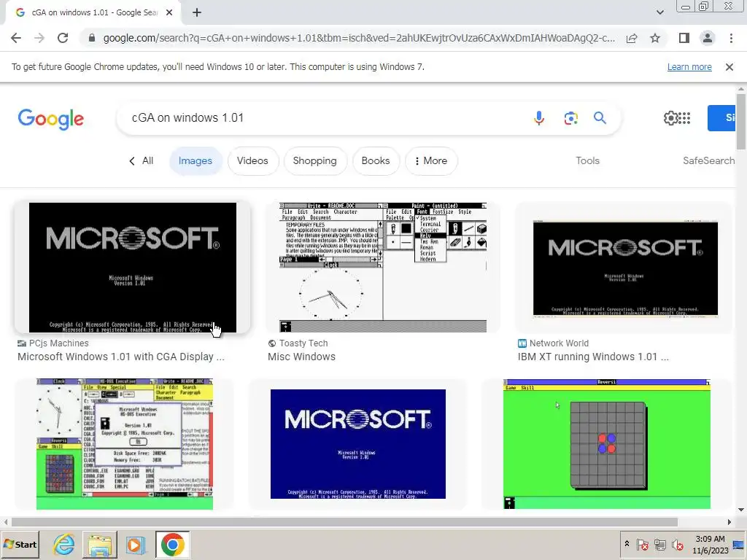Open a new tab

coord(197,13)
